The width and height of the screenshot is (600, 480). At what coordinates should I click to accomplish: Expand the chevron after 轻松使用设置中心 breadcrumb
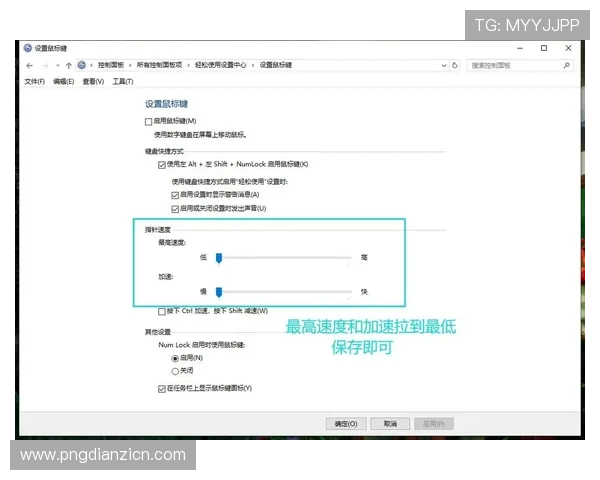click(x=253, y=65)
